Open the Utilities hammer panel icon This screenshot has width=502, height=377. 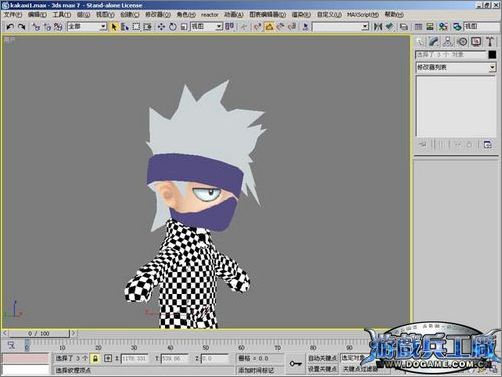coord(490,42)
